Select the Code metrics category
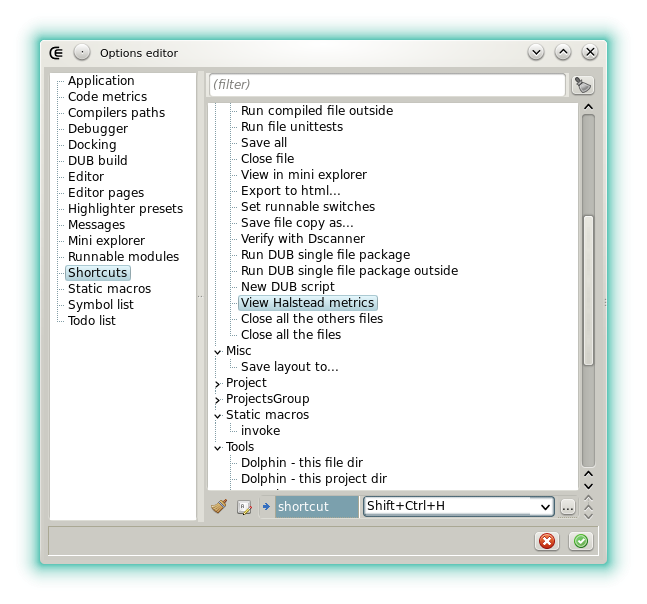This screenshot has height=604, width=647. coord(107,97)
